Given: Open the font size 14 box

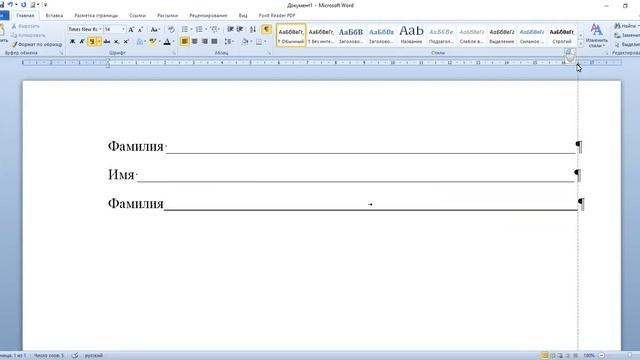Looking at the screenshot, I should (x=114, y=29).
